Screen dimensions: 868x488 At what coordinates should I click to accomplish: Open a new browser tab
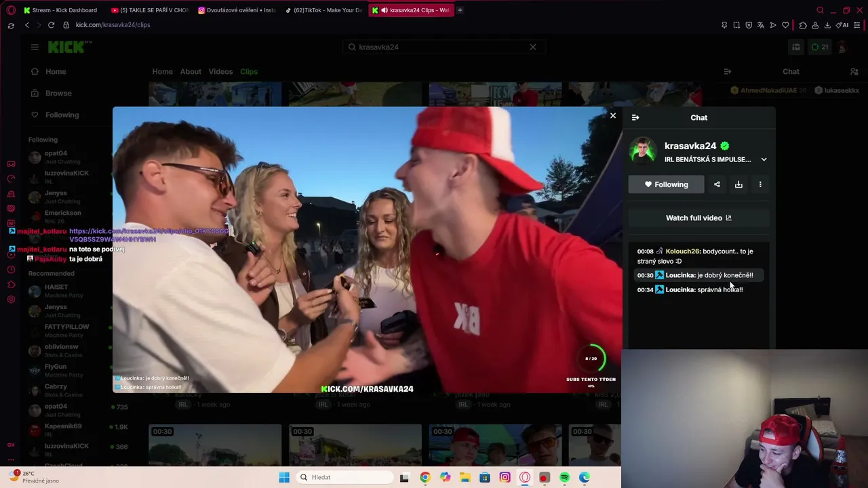pos(460,10)
